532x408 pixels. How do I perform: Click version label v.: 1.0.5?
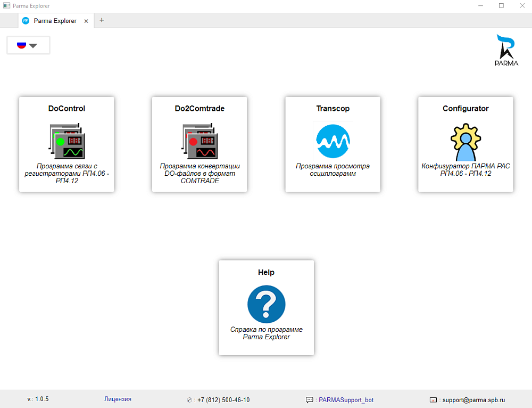point(38,399)
